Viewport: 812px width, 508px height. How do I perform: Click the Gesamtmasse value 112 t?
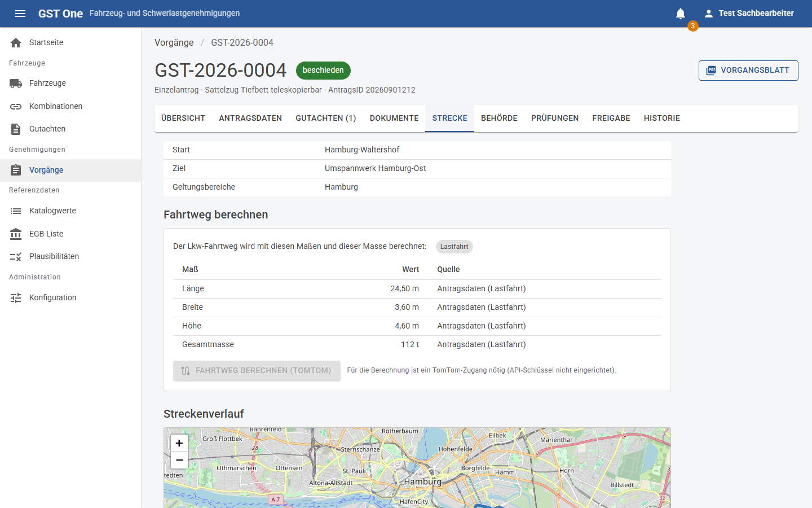coord(410,345)
